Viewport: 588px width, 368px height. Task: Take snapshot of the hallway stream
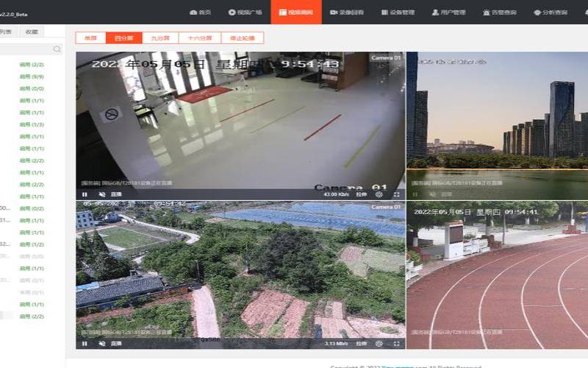tap(379, 194)
